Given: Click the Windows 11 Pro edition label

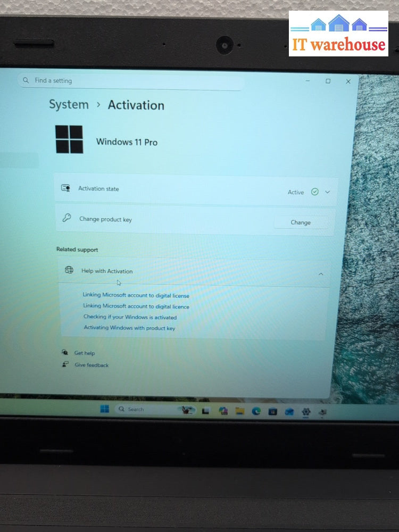Looking at the screenshot, I should 127,142.
